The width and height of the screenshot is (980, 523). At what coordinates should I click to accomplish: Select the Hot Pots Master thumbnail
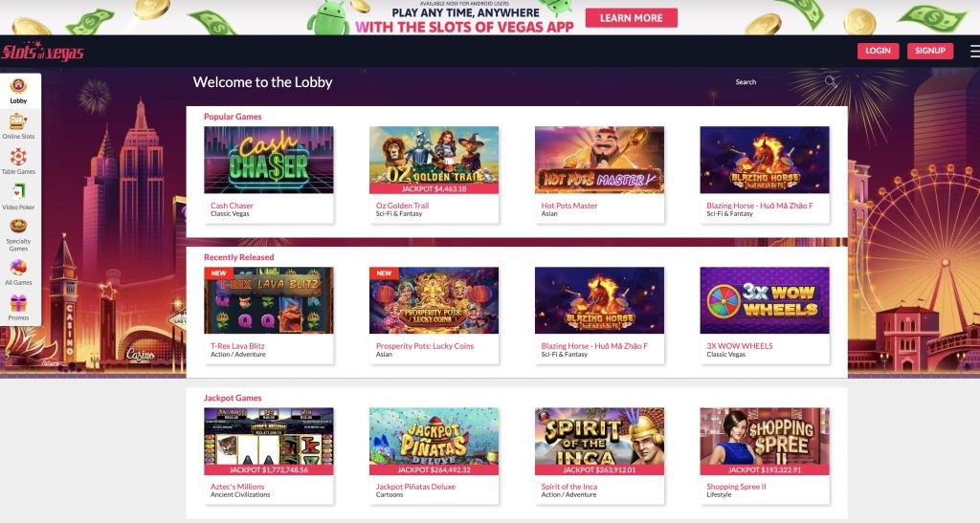(599, 160)
